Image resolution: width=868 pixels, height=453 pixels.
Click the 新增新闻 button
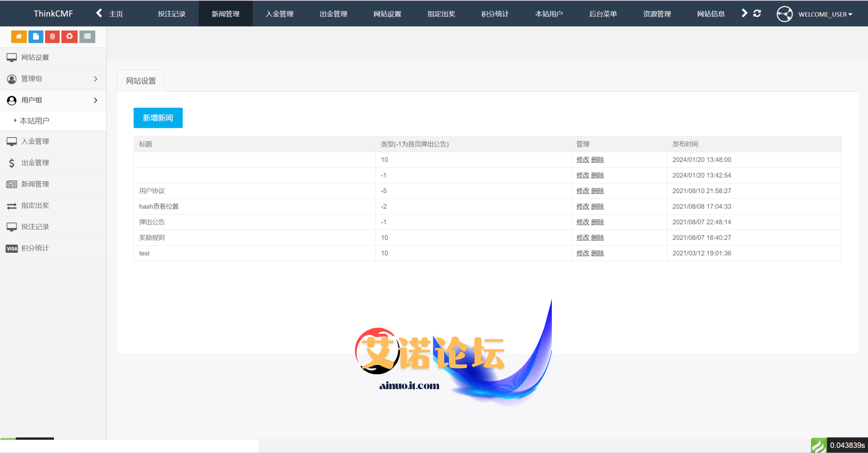(x=158, y=118)
